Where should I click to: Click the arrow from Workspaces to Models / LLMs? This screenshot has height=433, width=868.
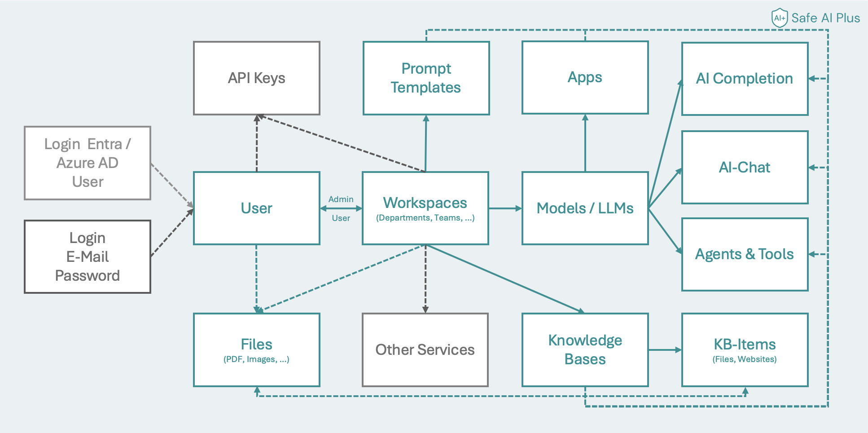click(x=505, y=208)
